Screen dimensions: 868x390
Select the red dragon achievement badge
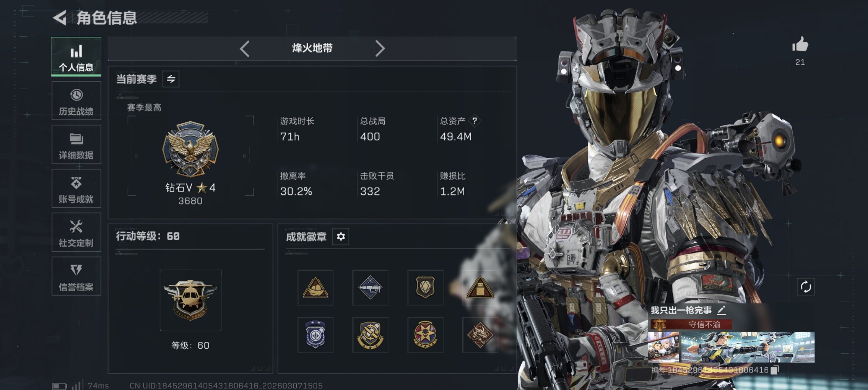[x=480, y=335]
